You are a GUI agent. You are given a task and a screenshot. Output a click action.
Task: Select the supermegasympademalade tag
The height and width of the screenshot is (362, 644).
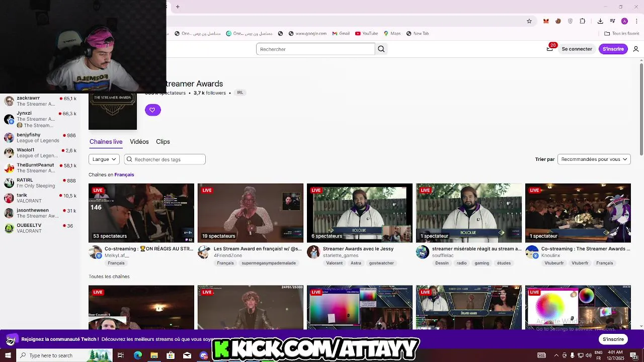tap(269, 263)
